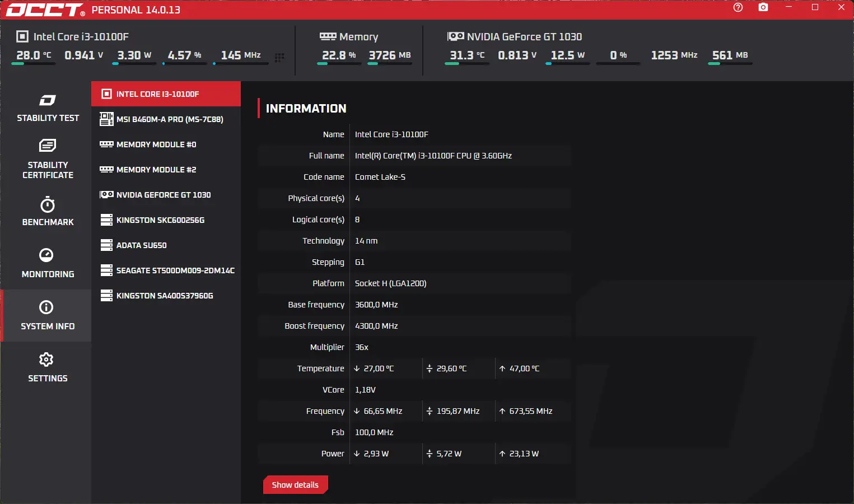Image resolution: width=854 pixels, height=504 pixels.
Task: Click the Comet Lake-S code name value
Action: point(380,177)
